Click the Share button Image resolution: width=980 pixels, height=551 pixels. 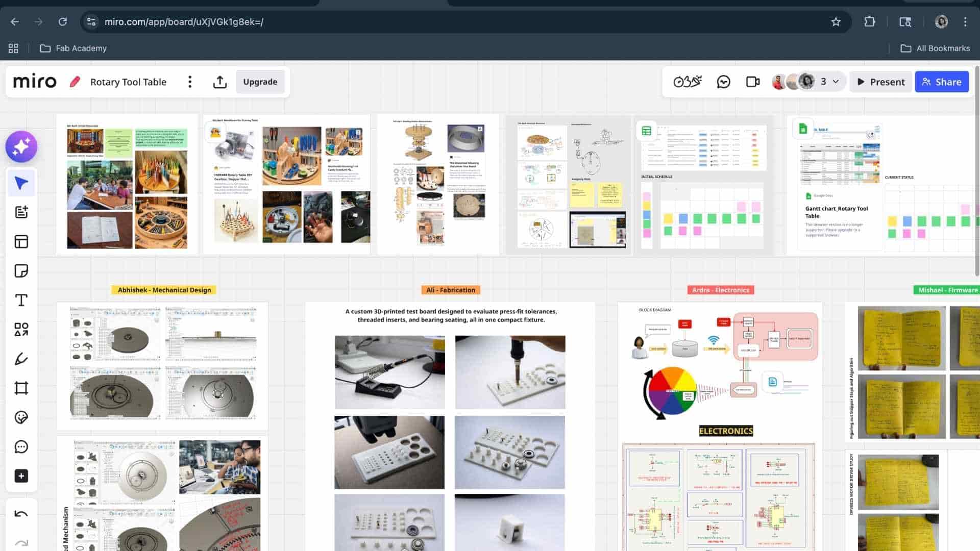coord(941,82)
